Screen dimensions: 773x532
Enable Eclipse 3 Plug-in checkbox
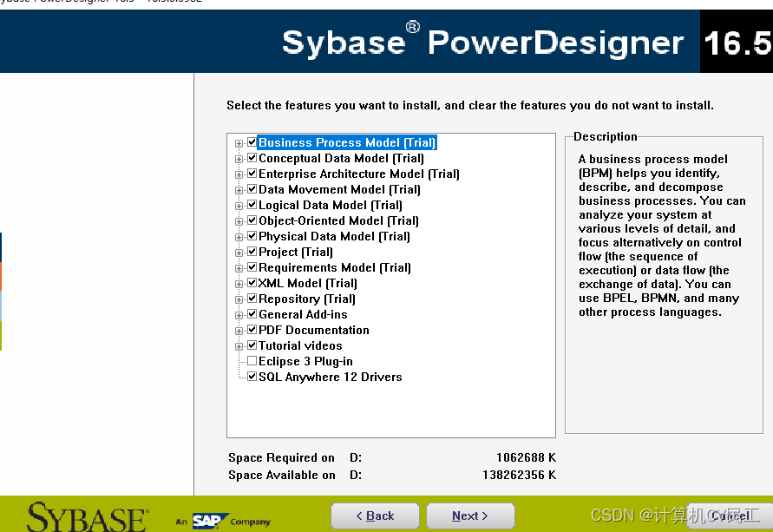tap(252, 361)
